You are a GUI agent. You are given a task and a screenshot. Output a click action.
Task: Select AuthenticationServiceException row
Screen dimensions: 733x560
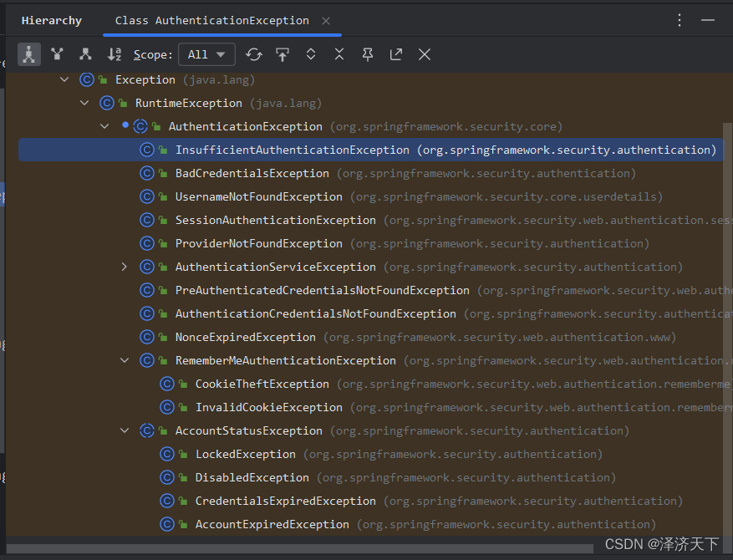(371, 267)
